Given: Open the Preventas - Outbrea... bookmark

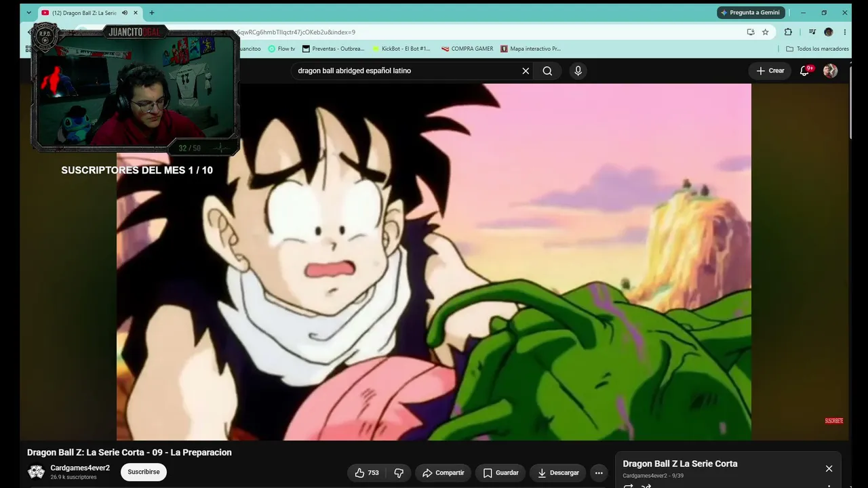Looking at the screenshot, I should click(334, 49).
